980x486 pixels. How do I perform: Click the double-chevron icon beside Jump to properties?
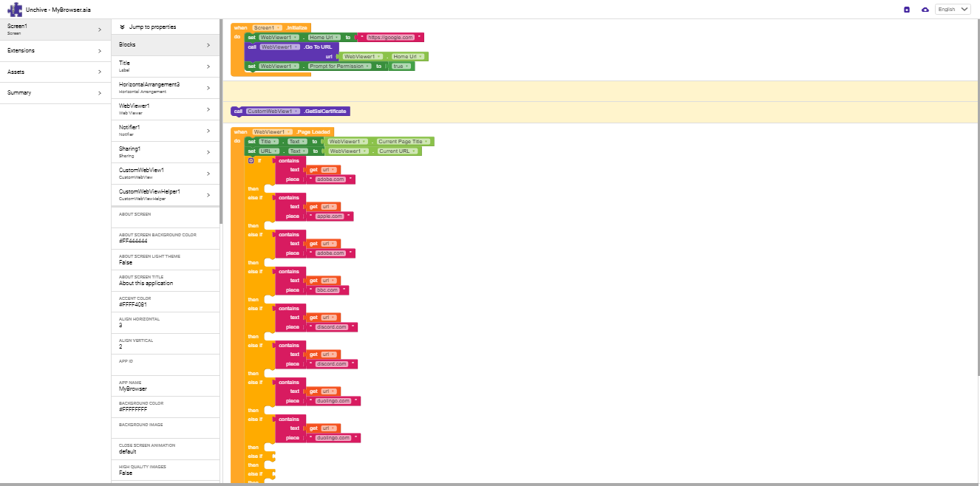coord(123,27)
